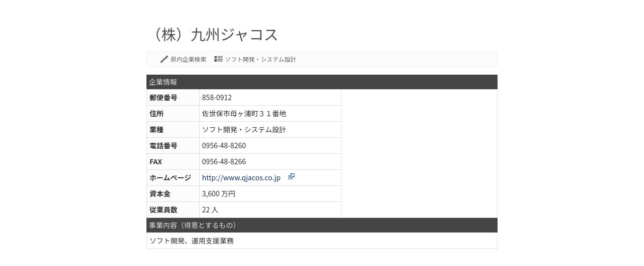Click the list icon beside ソフト開発・システム設計
This screenshot has width=644, height=266.
(x=218, y=59)
